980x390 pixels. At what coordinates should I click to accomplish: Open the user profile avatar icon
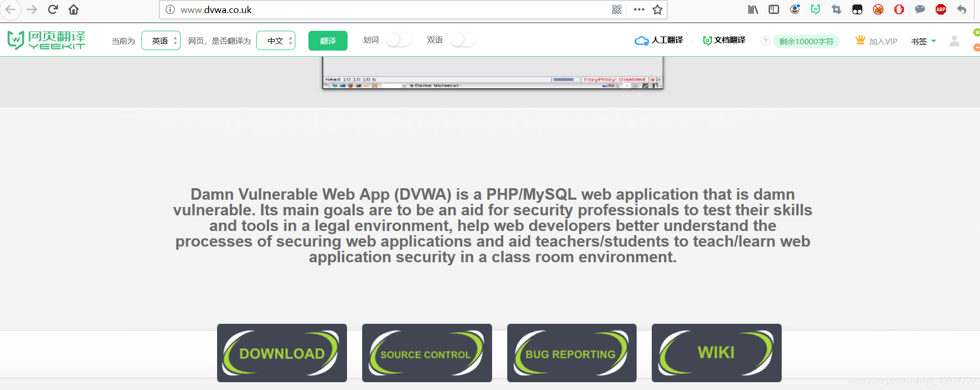954,41
